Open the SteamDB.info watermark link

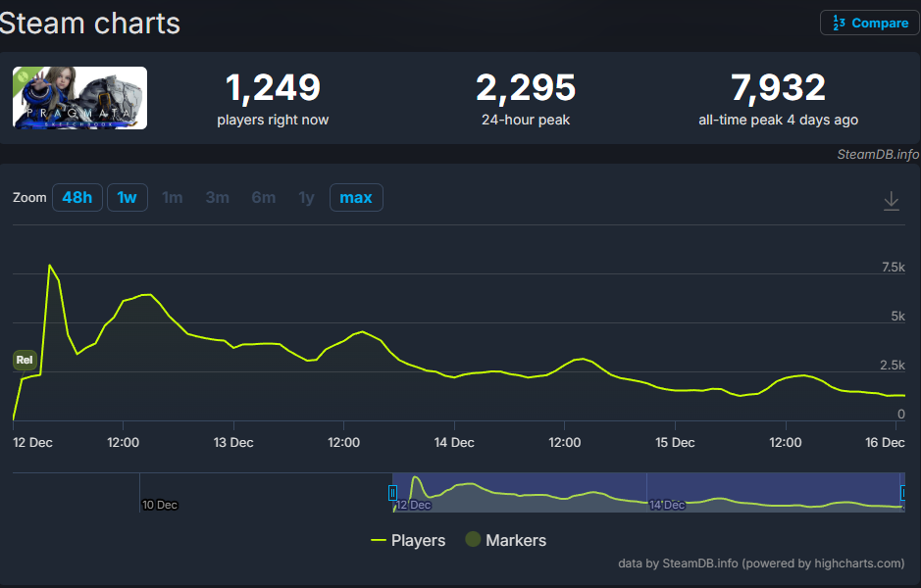(x=878, y=154)
